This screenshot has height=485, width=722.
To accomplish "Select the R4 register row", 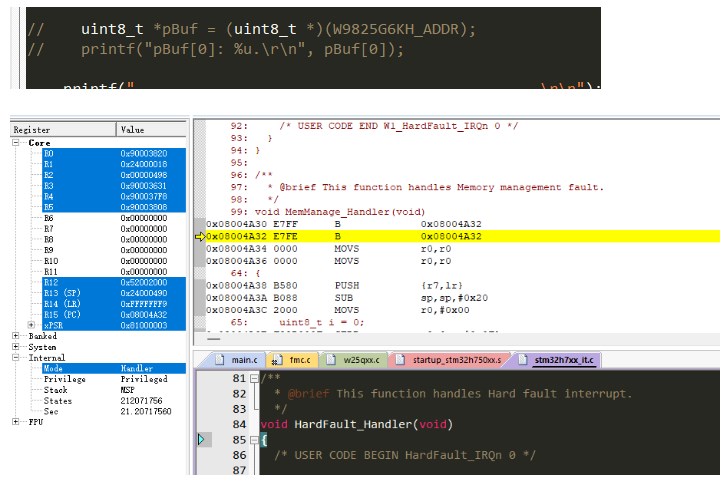I will (x=114, y=196).
